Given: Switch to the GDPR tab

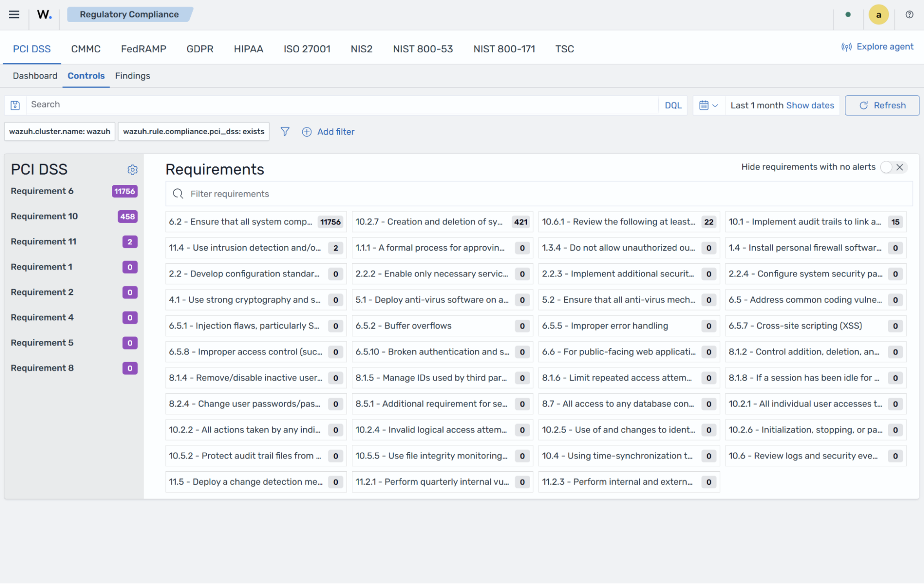Looking at the screenshot, I should pos(200,49).
